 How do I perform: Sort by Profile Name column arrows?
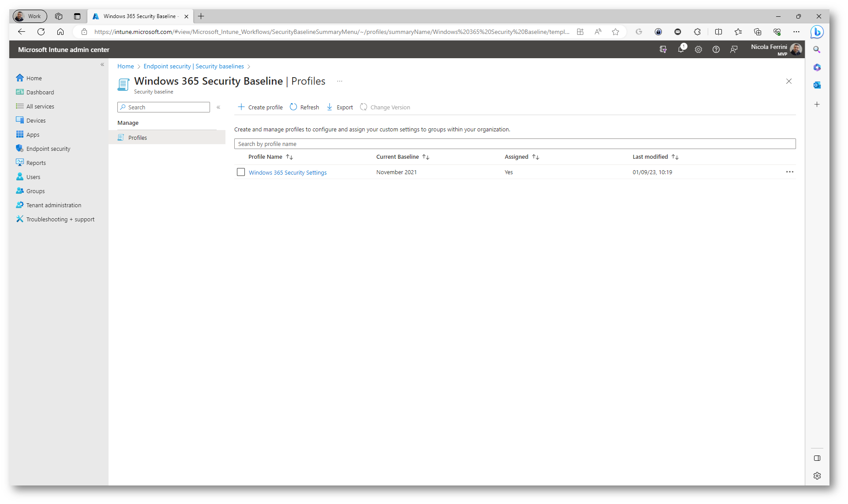[289, 157]
